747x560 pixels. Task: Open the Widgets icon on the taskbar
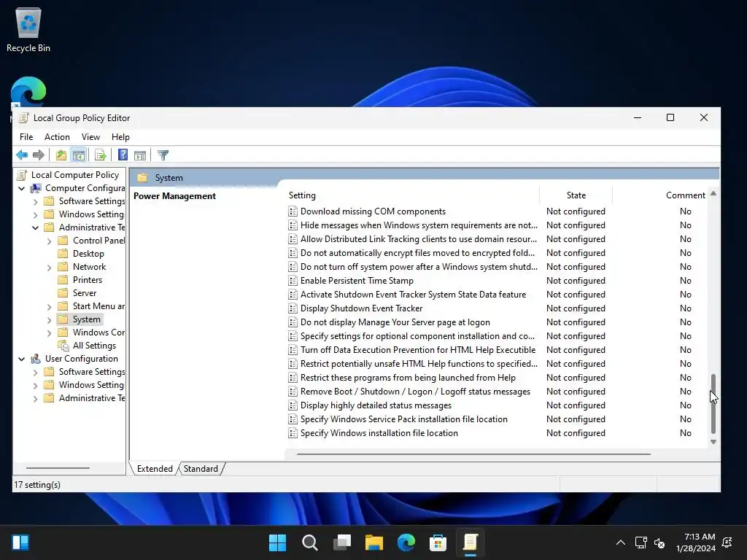(20, 542)
